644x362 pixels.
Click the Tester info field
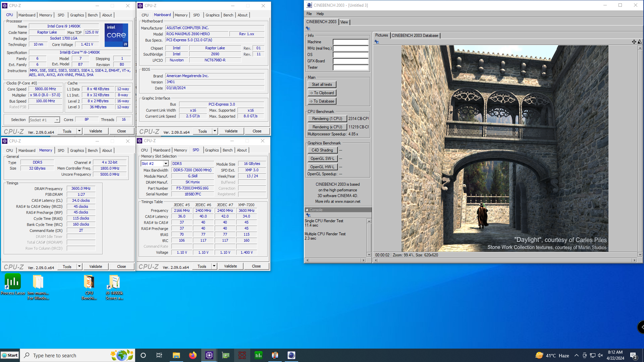coord(351,67)
